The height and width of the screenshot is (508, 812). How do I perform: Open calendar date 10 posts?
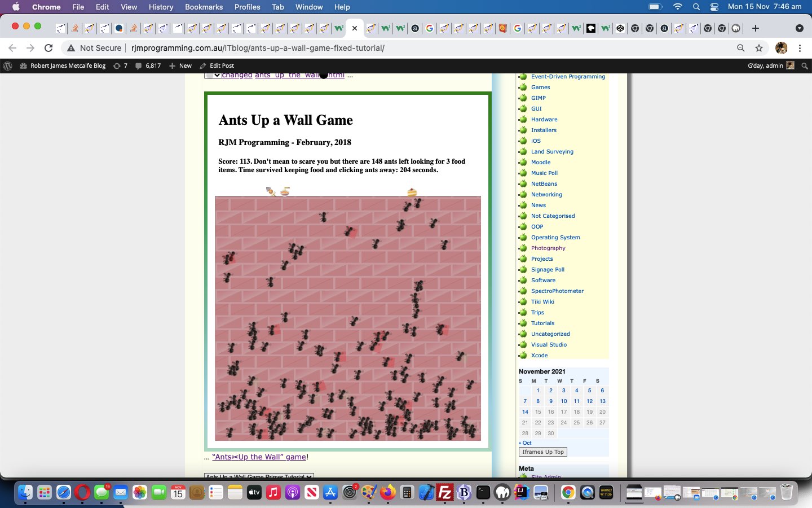tap(564, 401)
